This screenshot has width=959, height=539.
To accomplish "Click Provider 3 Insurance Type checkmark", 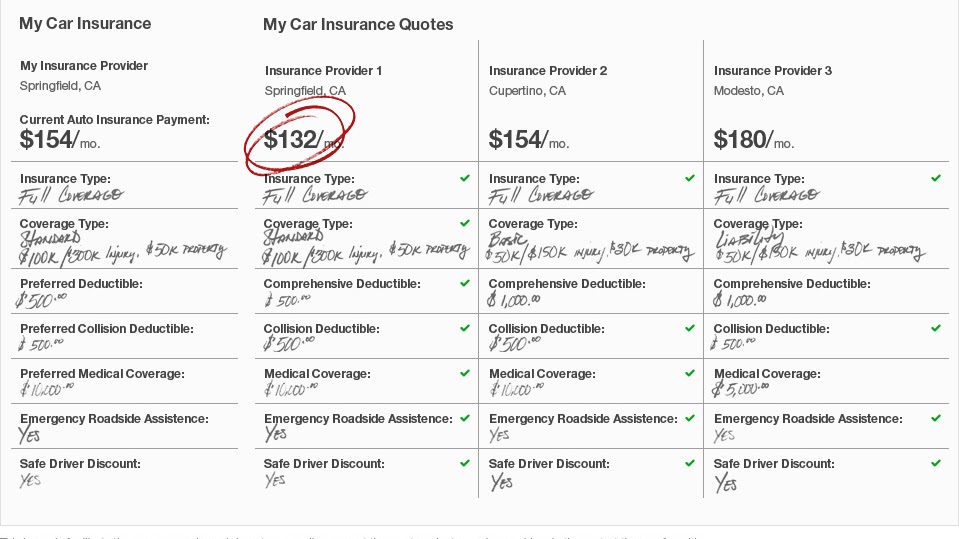I will click(x=936, y=178).
